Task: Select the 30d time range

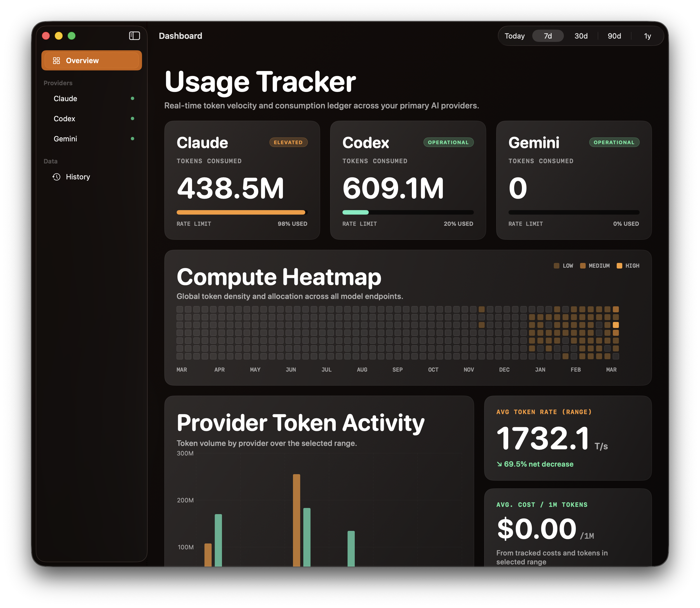Action: pyautogui.click(x=581, y=36)
